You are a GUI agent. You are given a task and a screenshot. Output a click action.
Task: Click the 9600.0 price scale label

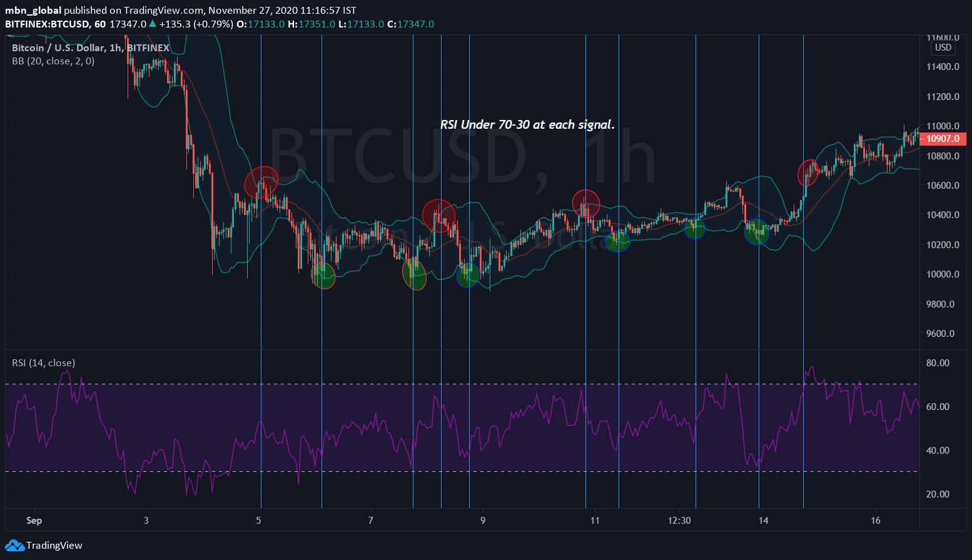coord(940,334)
